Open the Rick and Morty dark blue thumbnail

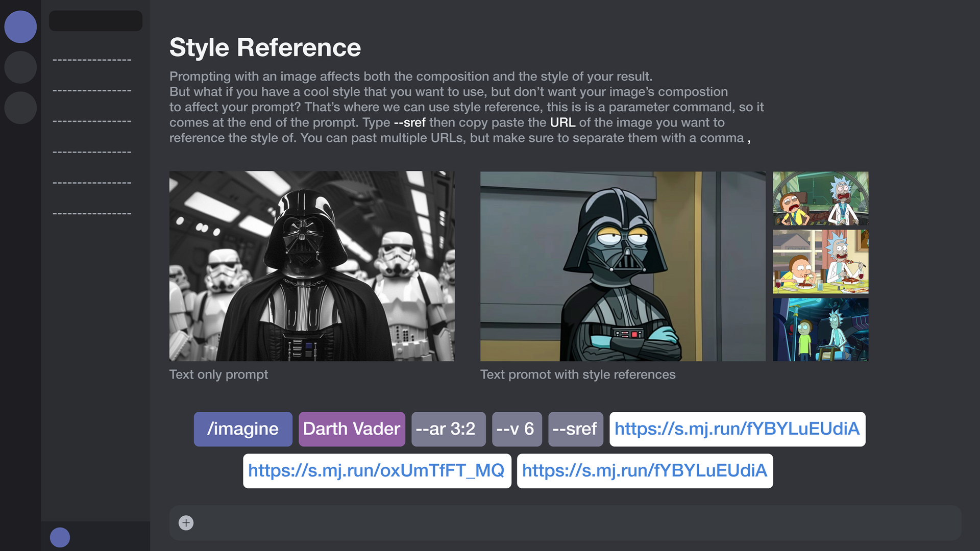pos(821,330)
